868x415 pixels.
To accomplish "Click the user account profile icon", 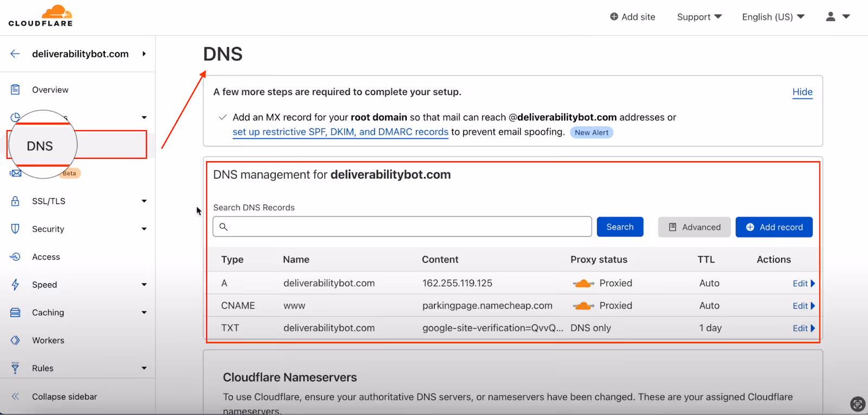I will 831,17.
